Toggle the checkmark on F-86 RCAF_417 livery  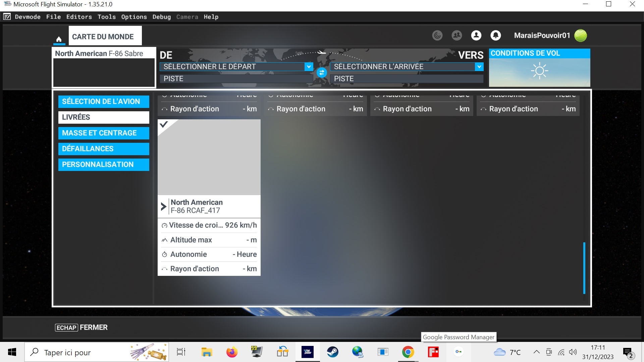point(164,125)
